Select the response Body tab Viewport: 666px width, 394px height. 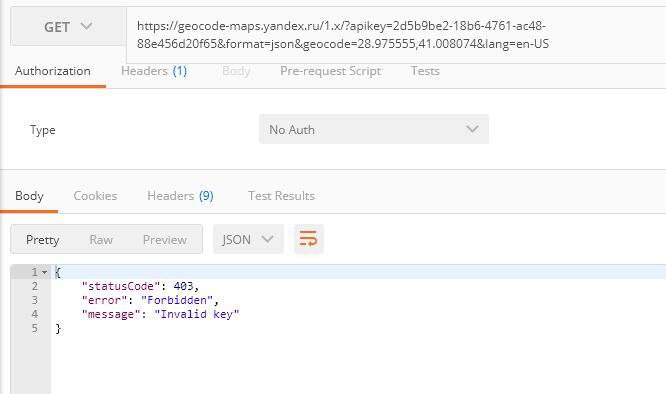tap(29, 196)
